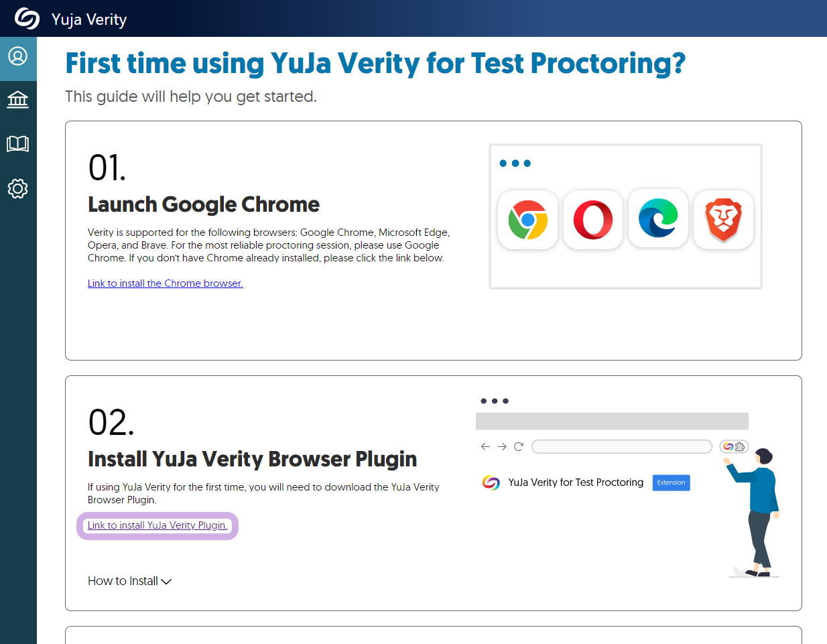Click the YuJa logo in header
827x644 pixels.
pyautogui.click(x=27, y=19)
